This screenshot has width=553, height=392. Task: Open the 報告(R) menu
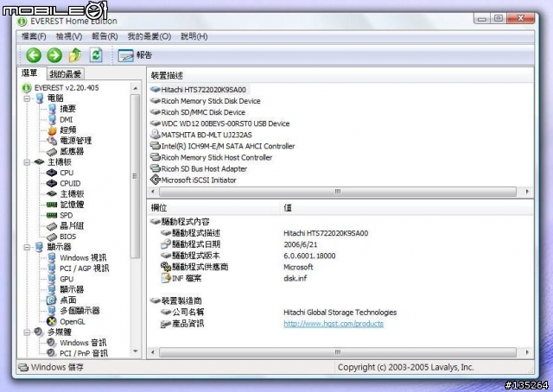(x=105, y=36)
